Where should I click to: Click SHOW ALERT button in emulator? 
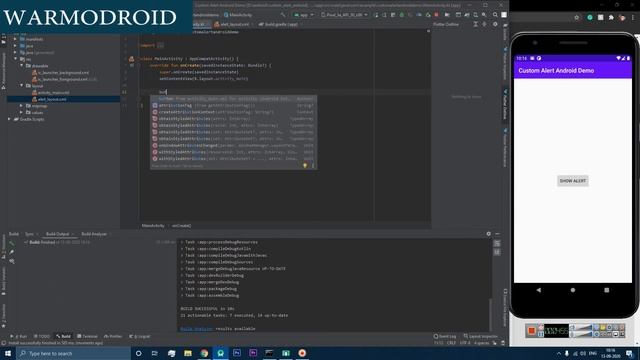(x=573, y=181)
